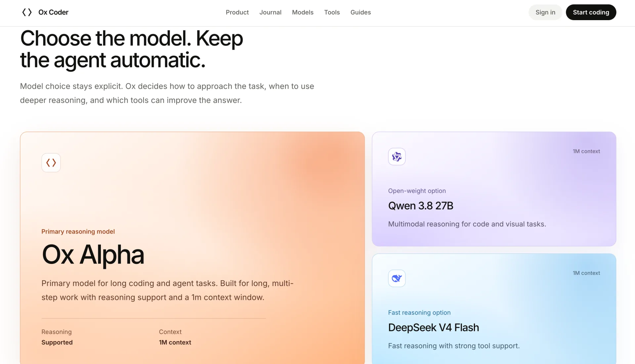
Task: Click the 'Supported' reasoning value
Action: tap(57, 343)
